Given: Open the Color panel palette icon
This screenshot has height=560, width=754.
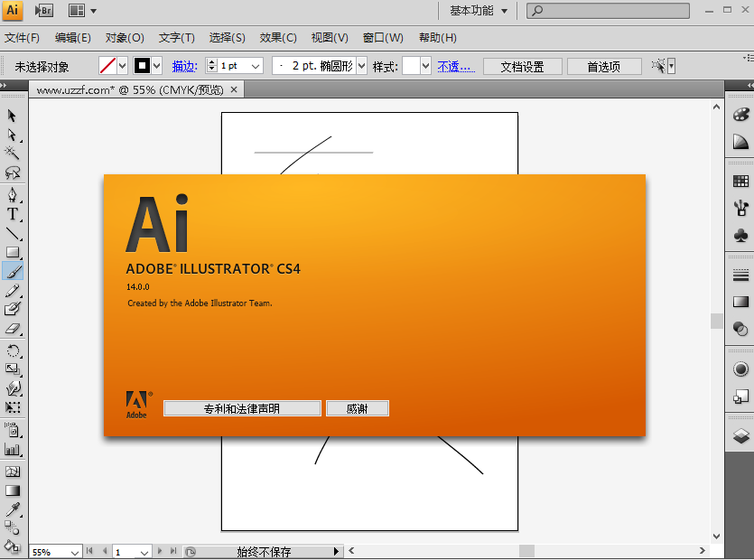Looking at the screenshot, I should tap(740, 115).
